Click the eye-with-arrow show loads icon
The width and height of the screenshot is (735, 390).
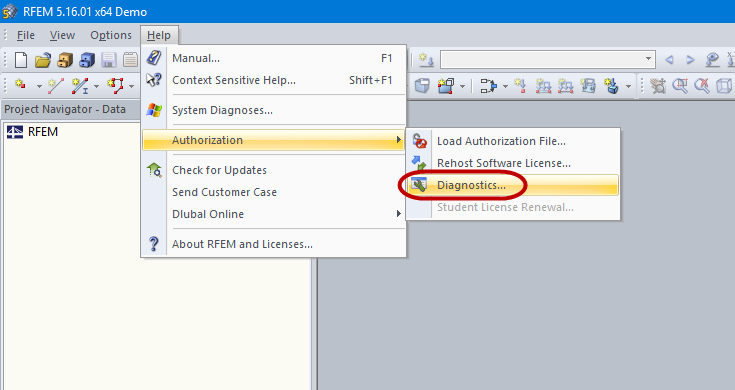[712, 60]
